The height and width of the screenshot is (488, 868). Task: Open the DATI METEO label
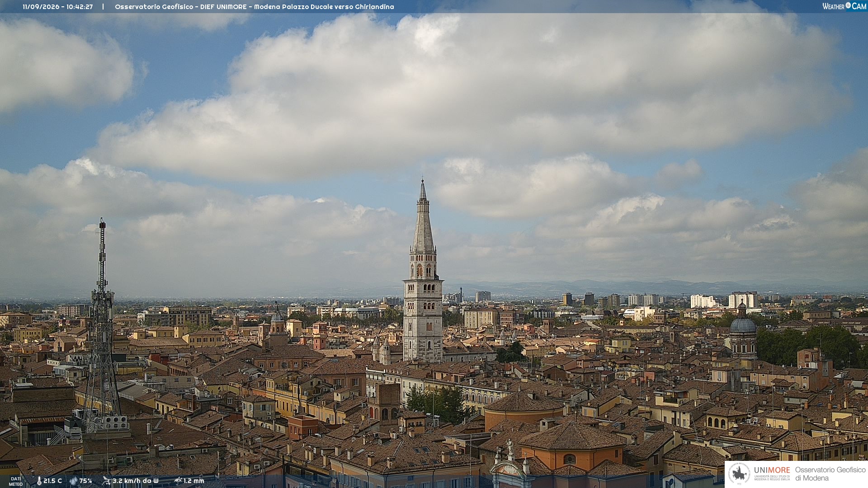click(x=16, y=482)
